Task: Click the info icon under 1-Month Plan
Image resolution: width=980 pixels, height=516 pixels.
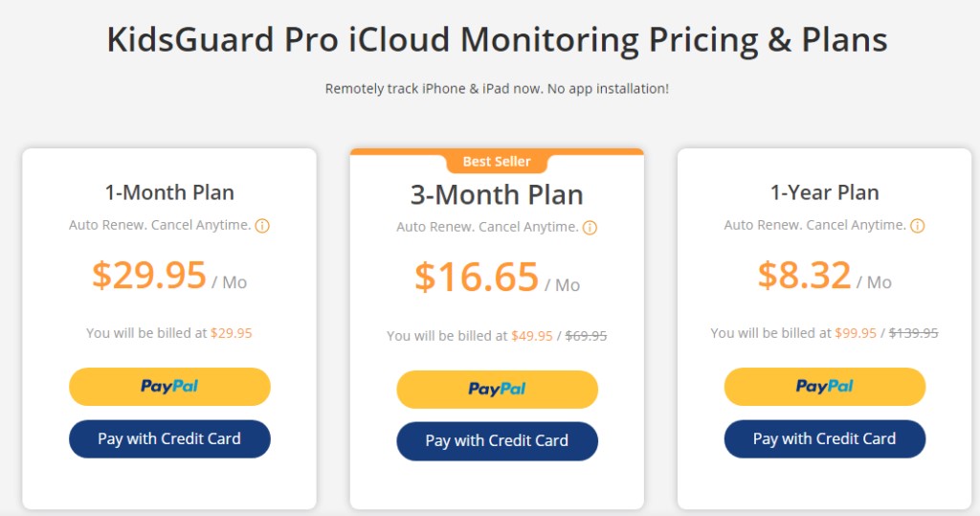Action: pos(262,227)
